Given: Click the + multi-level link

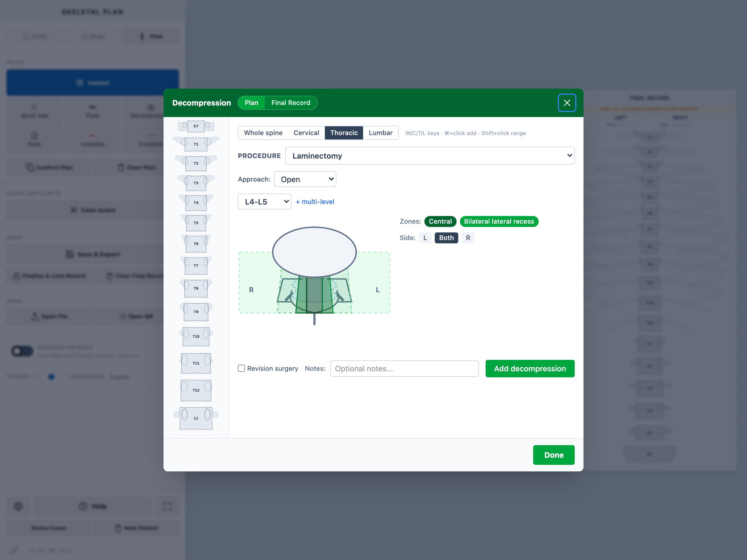Looking at the screenshot, I should [x=315, y=202].
